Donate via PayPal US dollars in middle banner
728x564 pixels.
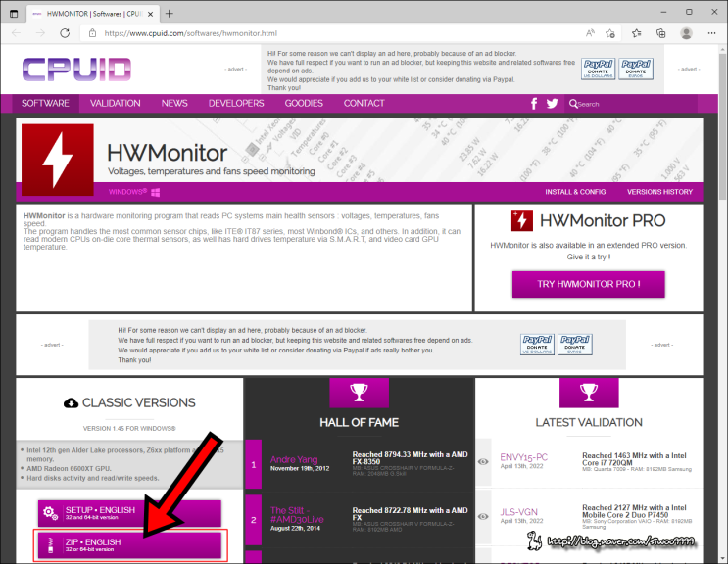(537, 345)
